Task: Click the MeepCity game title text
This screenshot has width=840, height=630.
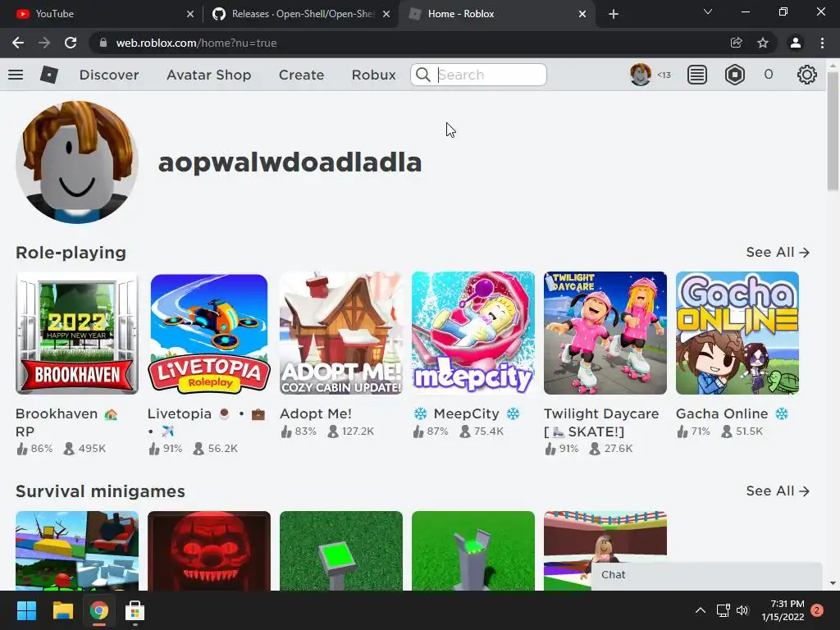Action: pos(466,413)
